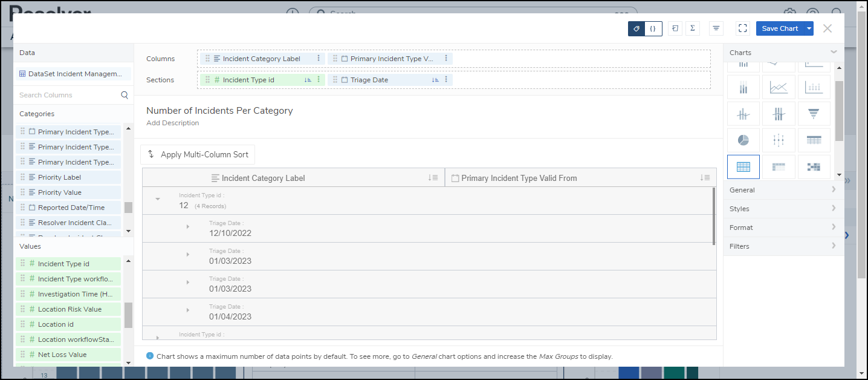Select Location workflowSta... value
The image size is (868, 380).
coord(68,339)
